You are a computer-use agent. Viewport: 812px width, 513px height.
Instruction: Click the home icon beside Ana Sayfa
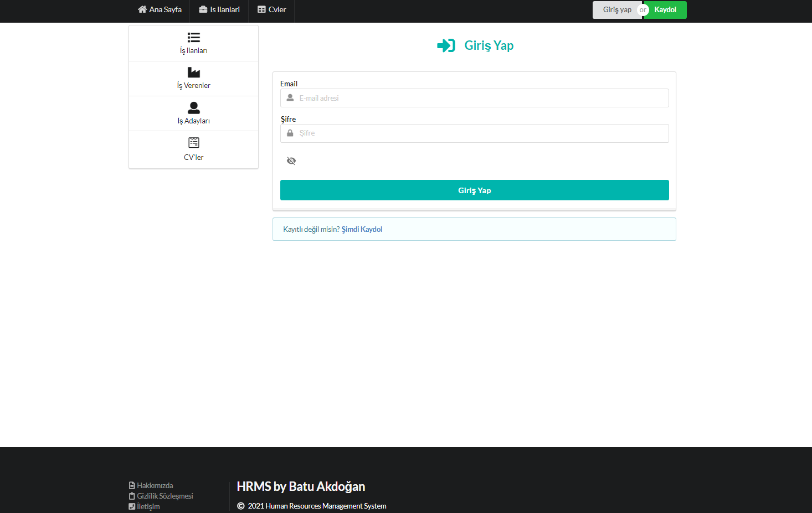[142, 9]
